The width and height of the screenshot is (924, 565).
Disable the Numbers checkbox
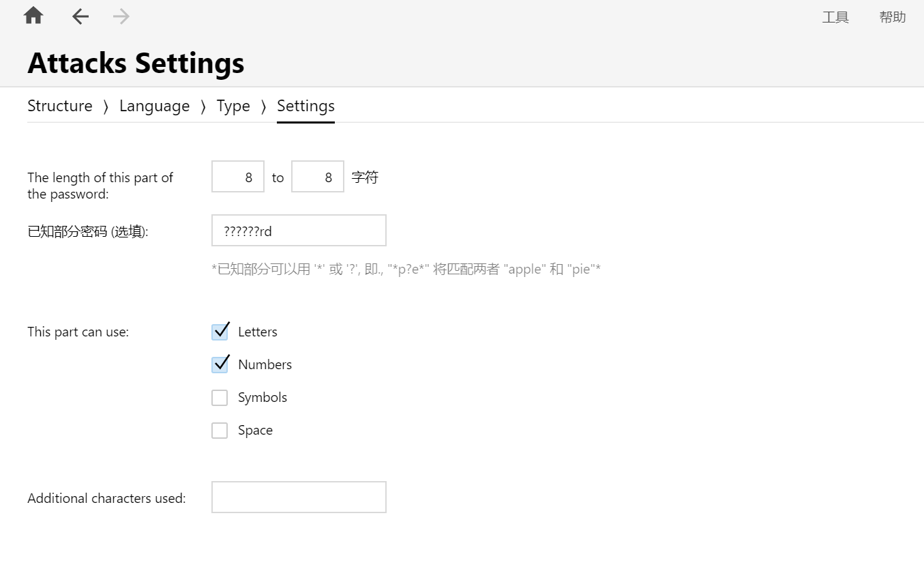pyautogui.click(x=220, y=365)
